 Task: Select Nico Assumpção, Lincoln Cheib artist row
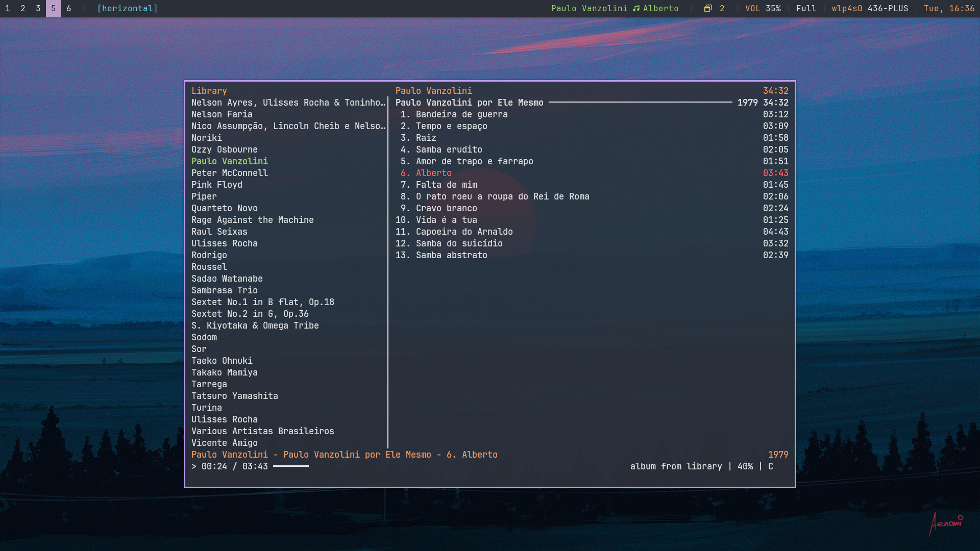288,126
